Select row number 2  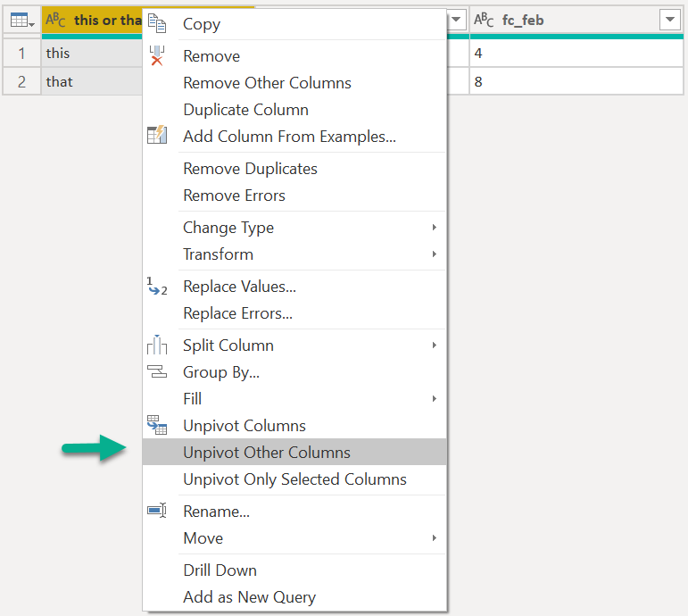21,81
